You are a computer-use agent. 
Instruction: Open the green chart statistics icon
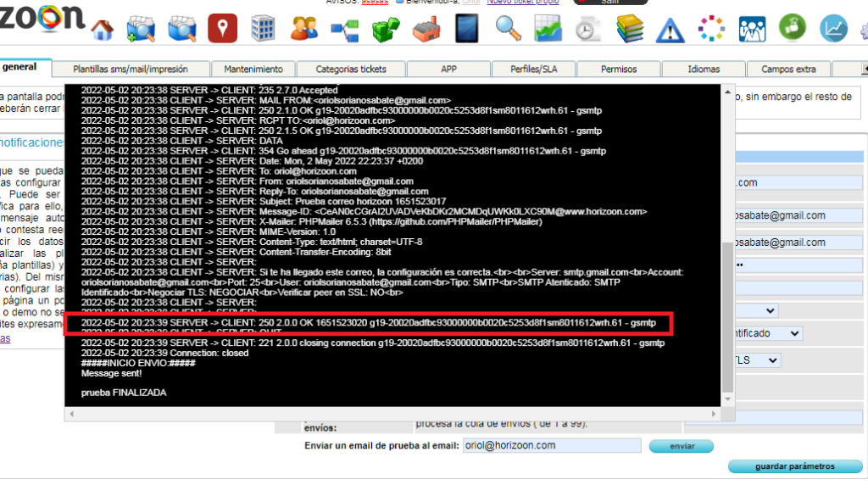coord(548,28)
